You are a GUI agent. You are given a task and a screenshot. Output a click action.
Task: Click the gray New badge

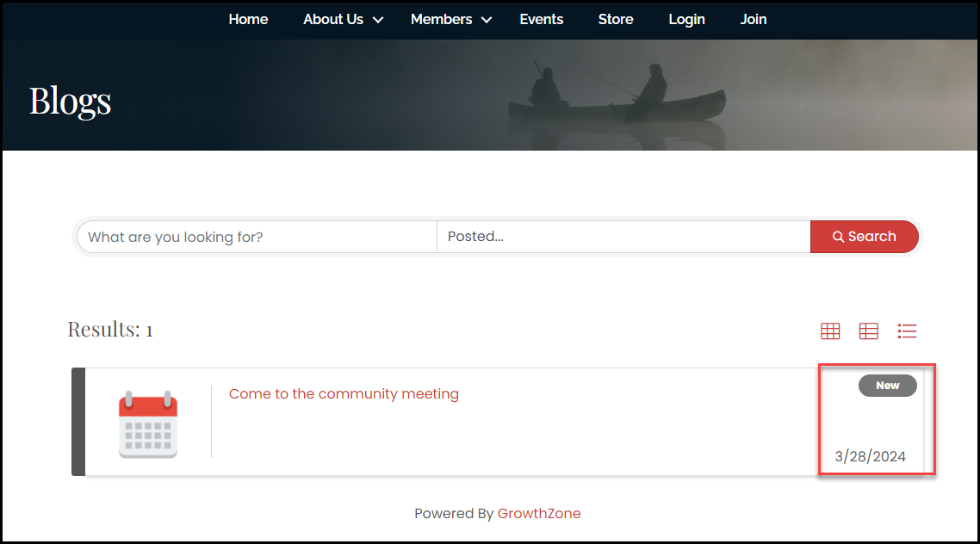click(887, 386)
